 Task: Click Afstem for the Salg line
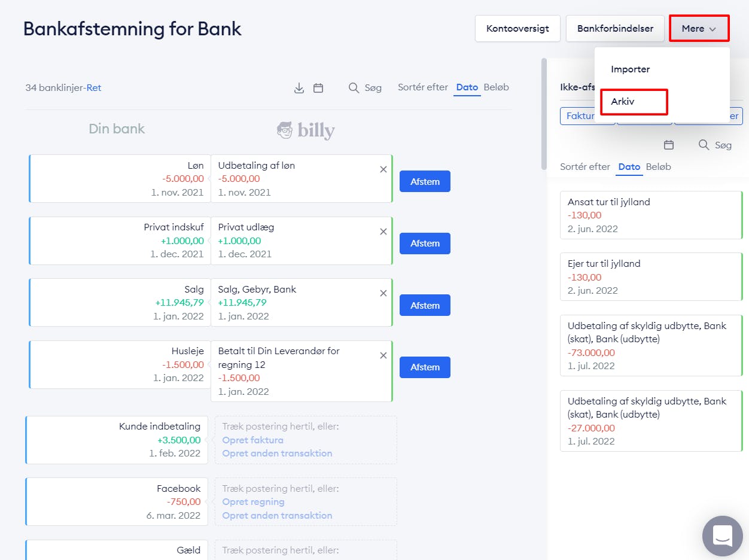pos(425,305)
